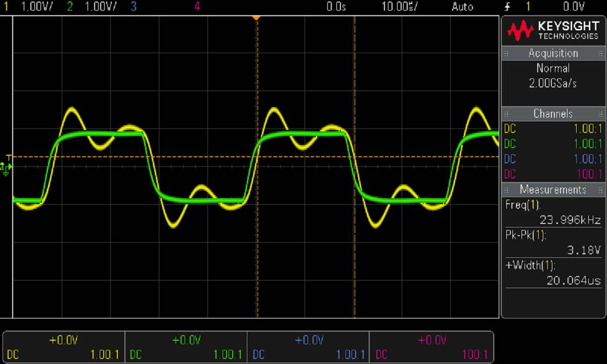
Task: Click the Pk-Pk(1) measurement label
Action: coord(526,235)
